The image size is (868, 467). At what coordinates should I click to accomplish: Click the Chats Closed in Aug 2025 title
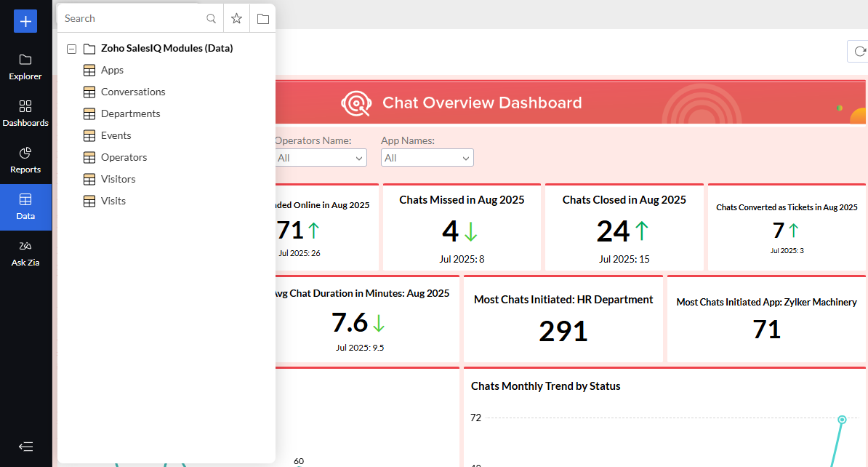point(624,200)
